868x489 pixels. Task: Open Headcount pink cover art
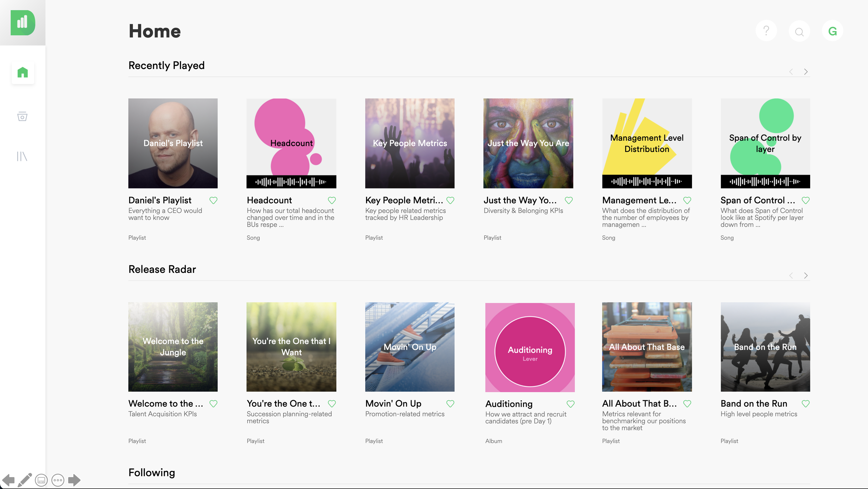click(x=291, y=143)
